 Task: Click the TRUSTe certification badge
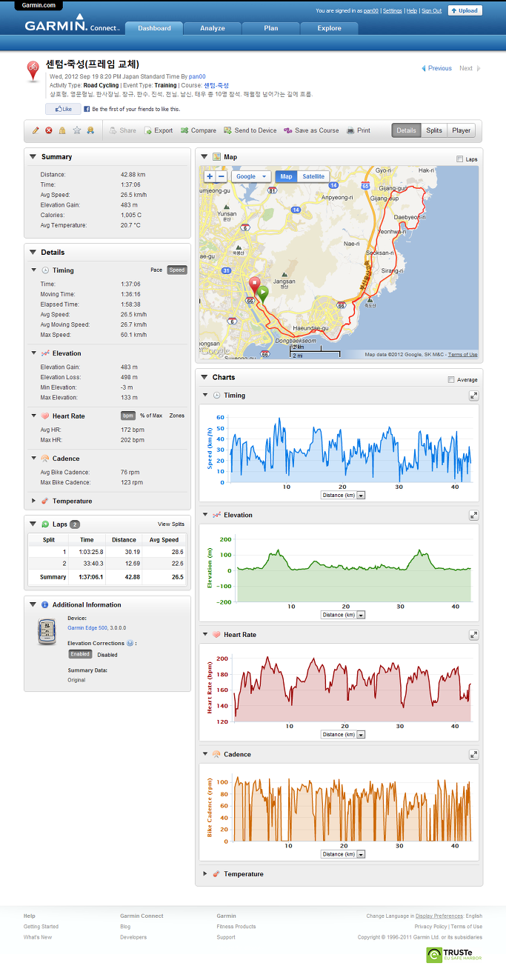(454, 955)
